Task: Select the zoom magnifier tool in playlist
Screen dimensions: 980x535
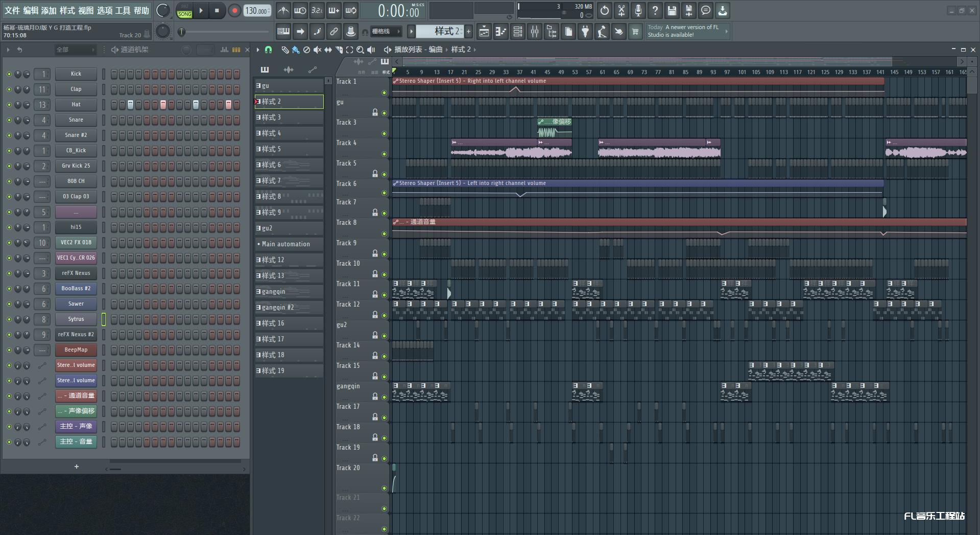Action: click(x=360, y=50)
